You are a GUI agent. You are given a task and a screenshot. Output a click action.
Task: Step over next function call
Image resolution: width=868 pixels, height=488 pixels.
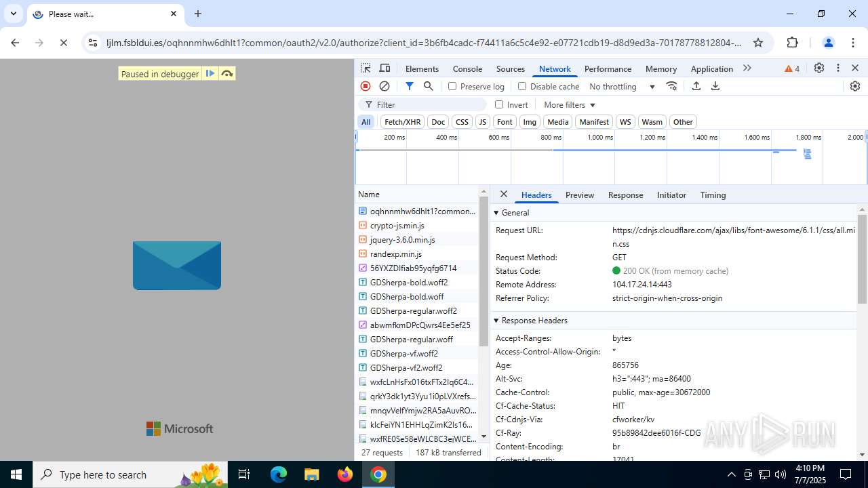tap(227, 73)
